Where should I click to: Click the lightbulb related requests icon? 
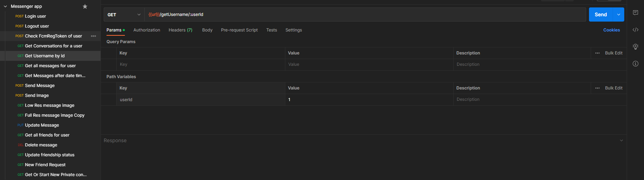click(x=636, y=47)
